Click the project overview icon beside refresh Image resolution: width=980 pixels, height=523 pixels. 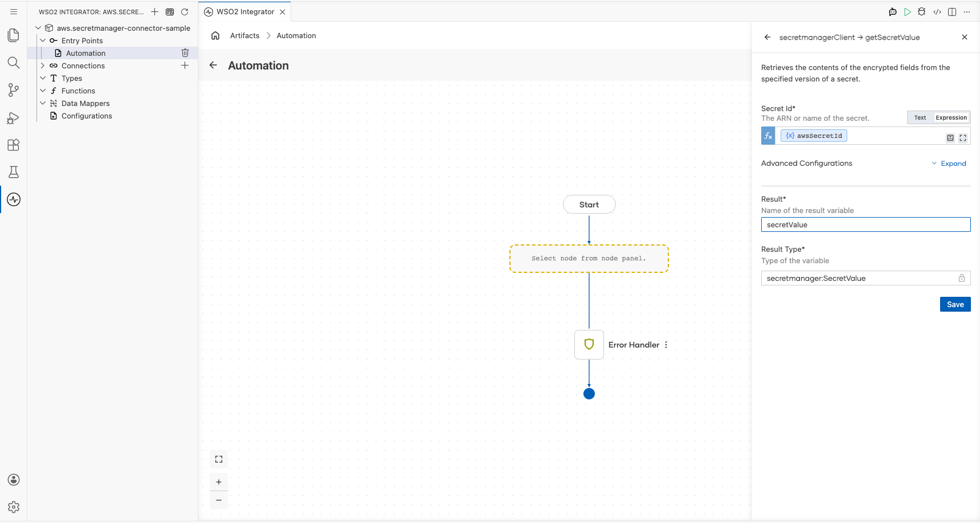click(x=170, y=11)
